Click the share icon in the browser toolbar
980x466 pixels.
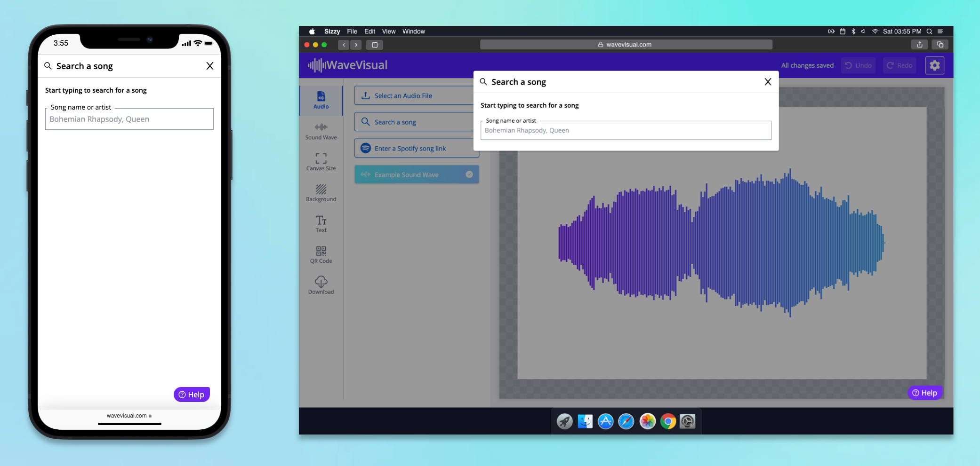pyautogui.click(x=919, y=44)
